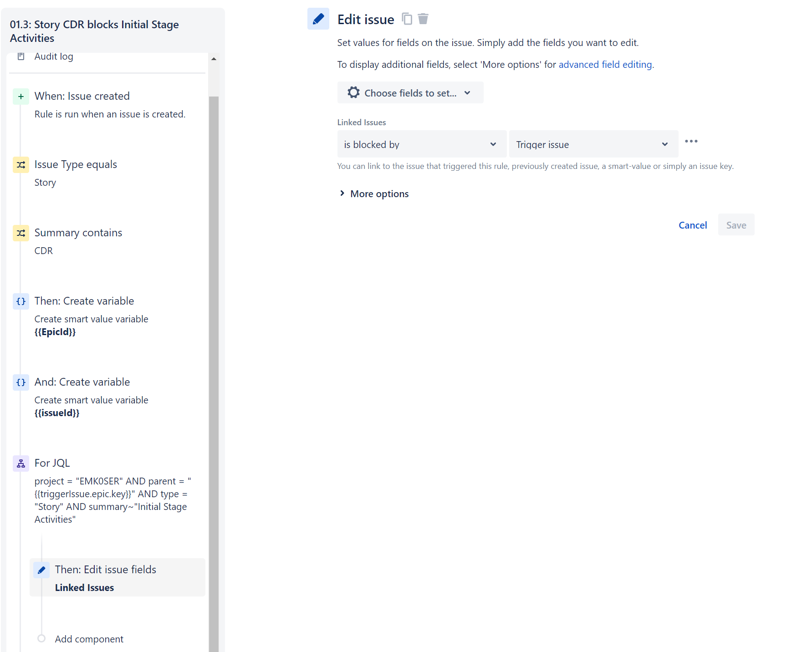The width and height of the screenshot is (812, 652).
Task: Select the green plus Issue created trigger icon
Action: click(x=21, y=97)
